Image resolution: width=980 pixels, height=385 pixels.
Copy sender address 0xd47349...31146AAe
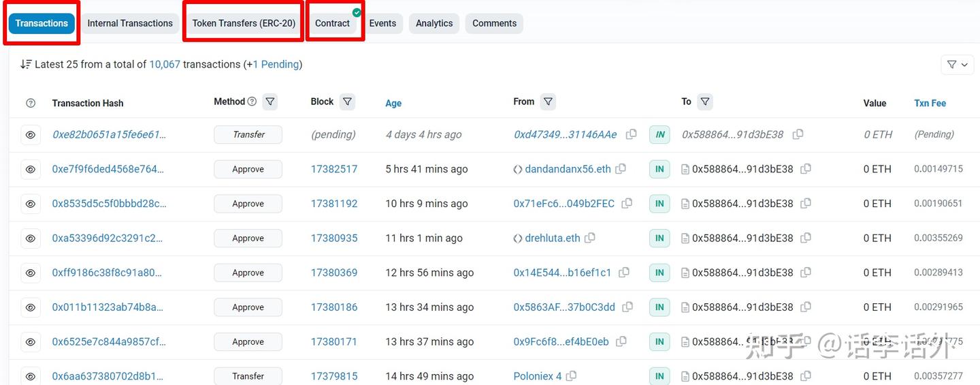[632, 134]
